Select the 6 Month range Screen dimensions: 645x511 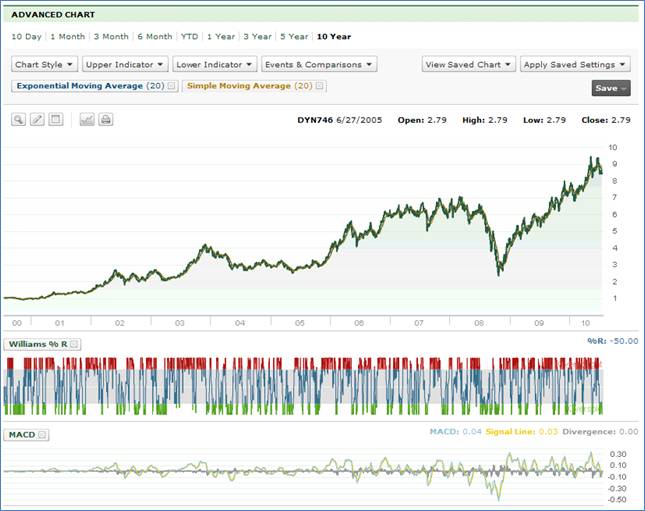(x=155, y=37)
